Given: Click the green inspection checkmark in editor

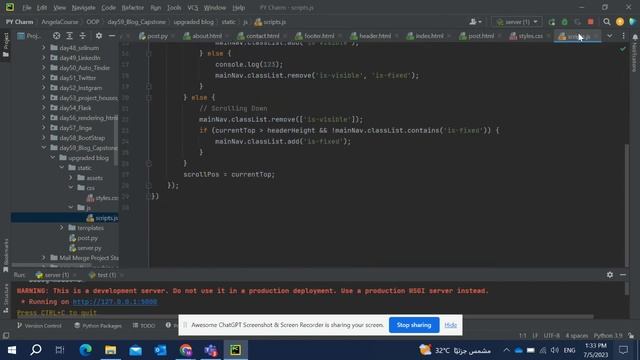Looking at the screenshot, I should pos(622,49).
